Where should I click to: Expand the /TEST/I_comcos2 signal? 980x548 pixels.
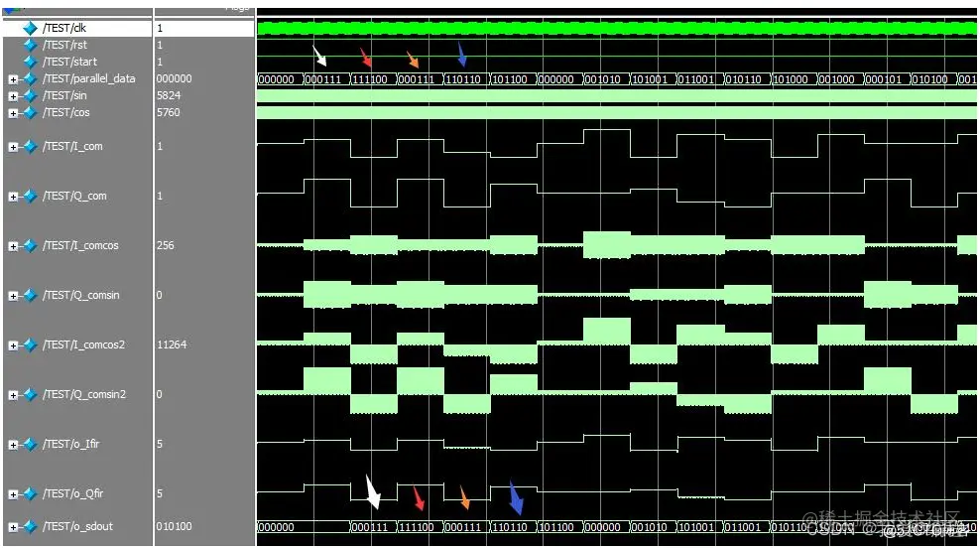click(x=13, y=345)
